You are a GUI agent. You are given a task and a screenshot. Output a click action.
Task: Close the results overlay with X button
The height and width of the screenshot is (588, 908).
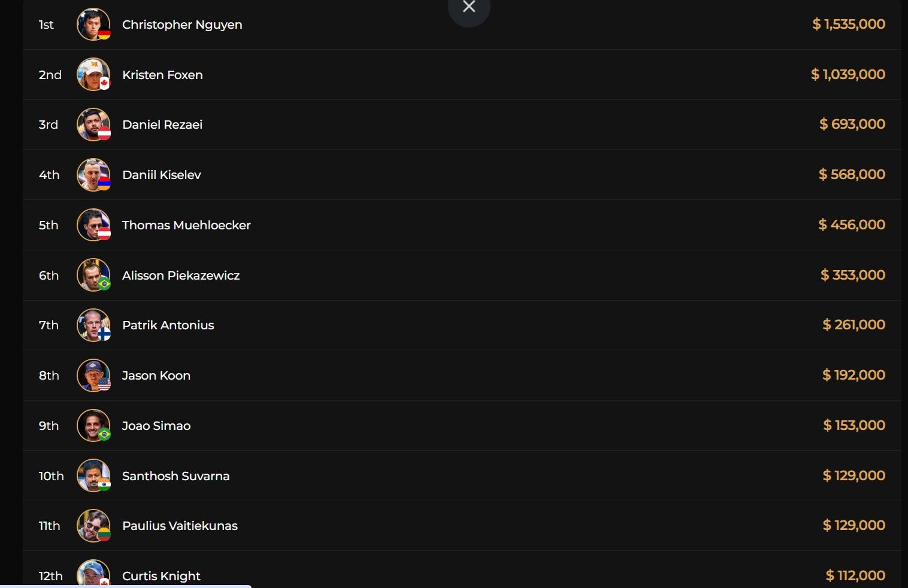(469, 7)
